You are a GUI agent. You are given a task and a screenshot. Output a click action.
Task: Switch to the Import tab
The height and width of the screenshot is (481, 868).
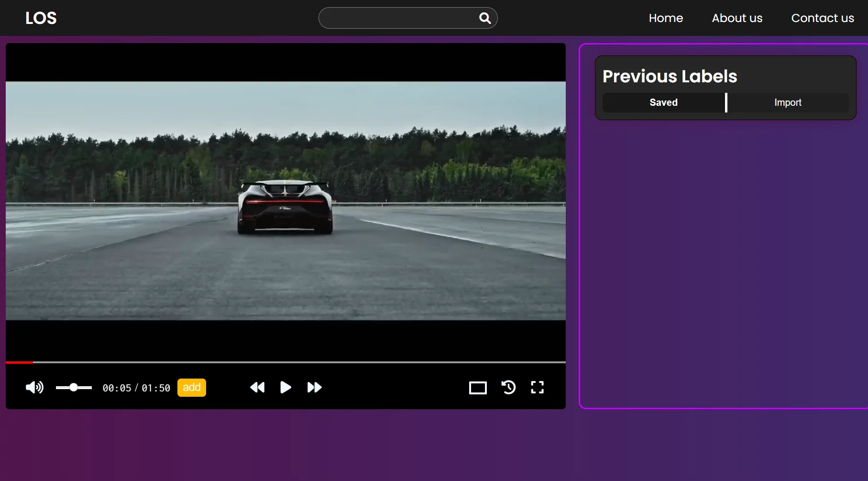pyautogui.click(x=788, y=102)
